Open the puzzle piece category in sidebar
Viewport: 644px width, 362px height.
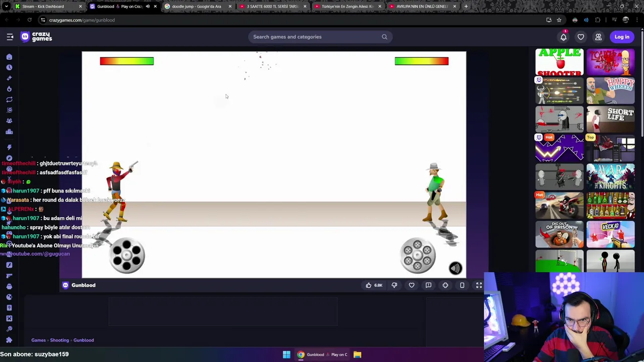pos(9,340)
